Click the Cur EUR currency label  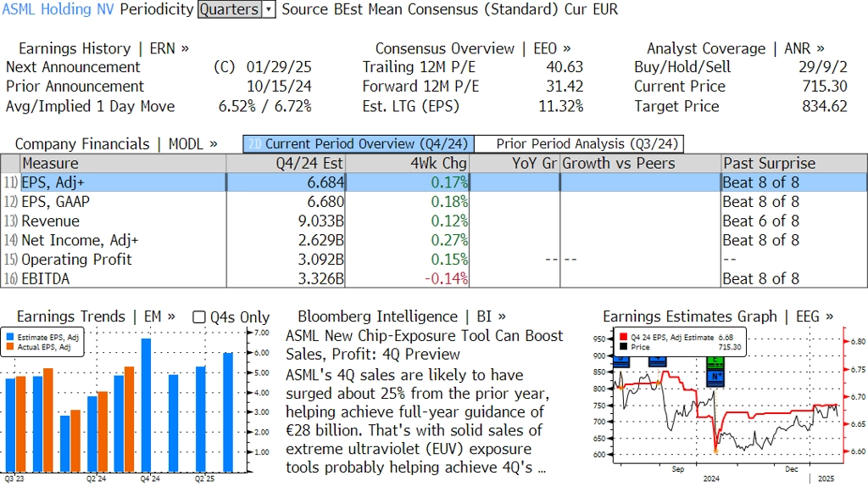591,9
